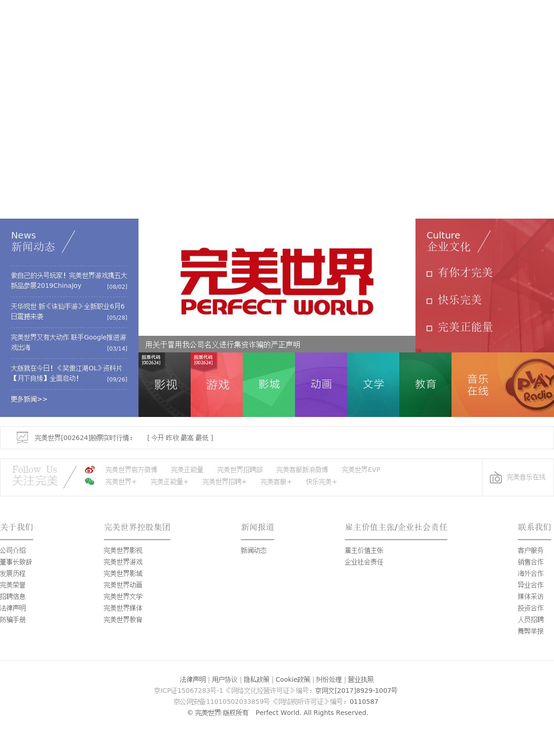The image size is (554, 756).
Task: Click Cookie政策 in bottom bar
Action: click(x=293, y=679)
